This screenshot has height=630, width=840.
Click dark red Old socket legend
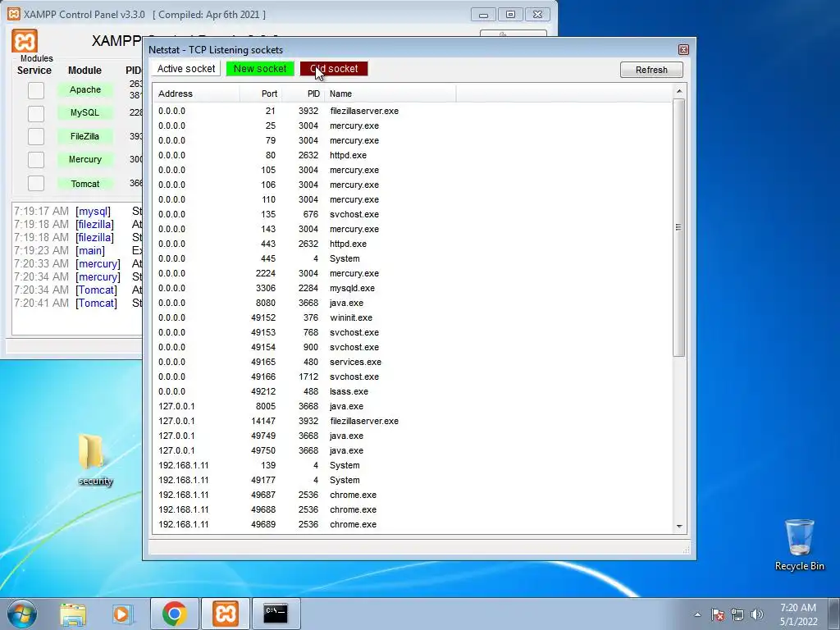334,69
